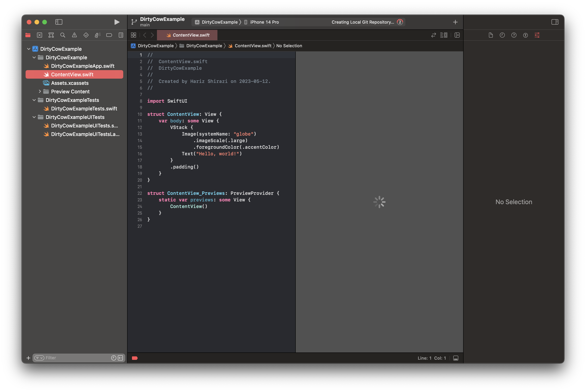This screenshot has height=392, width=586.
Task: Toggle source control status filter
Action: tap(120, 358)
